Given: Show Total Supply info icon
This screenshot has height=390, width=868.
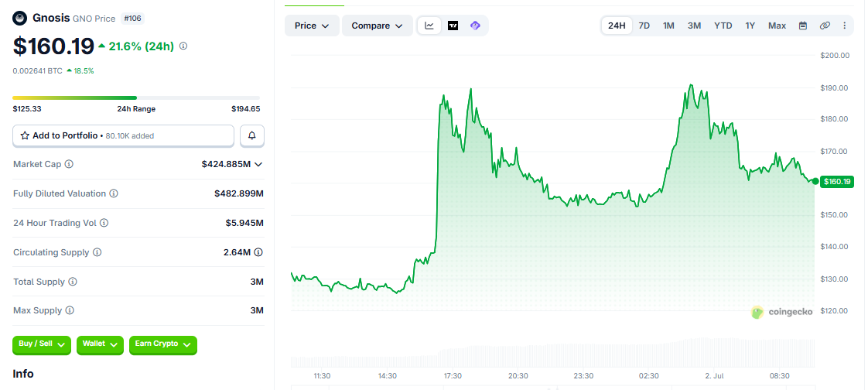Looking at the screenshot, I should pyautogui.click(x=73, y=282).
